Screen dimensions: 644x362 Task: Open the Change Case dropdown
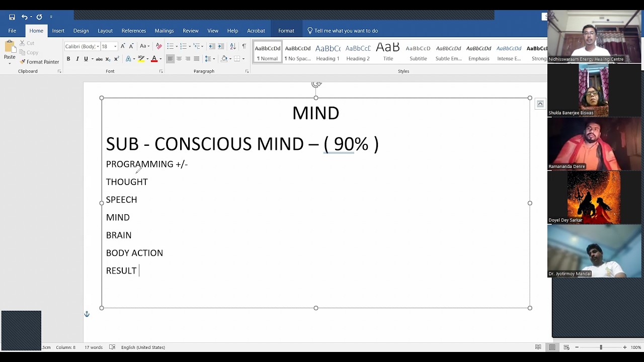point(144,46)
